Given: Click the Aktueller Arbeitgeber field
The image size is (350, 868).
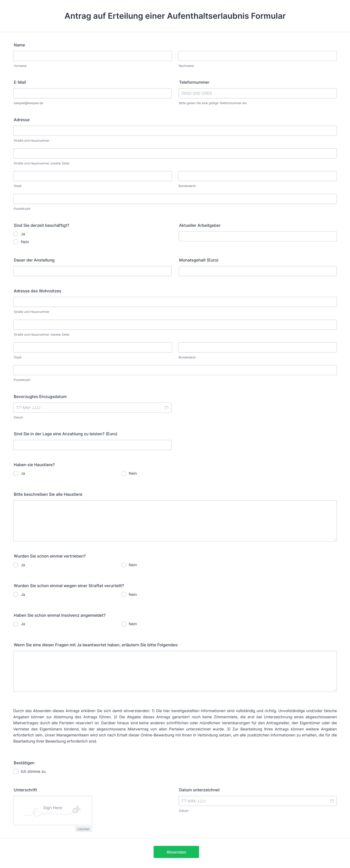Looking at the screenshot, I should point(258,236).
